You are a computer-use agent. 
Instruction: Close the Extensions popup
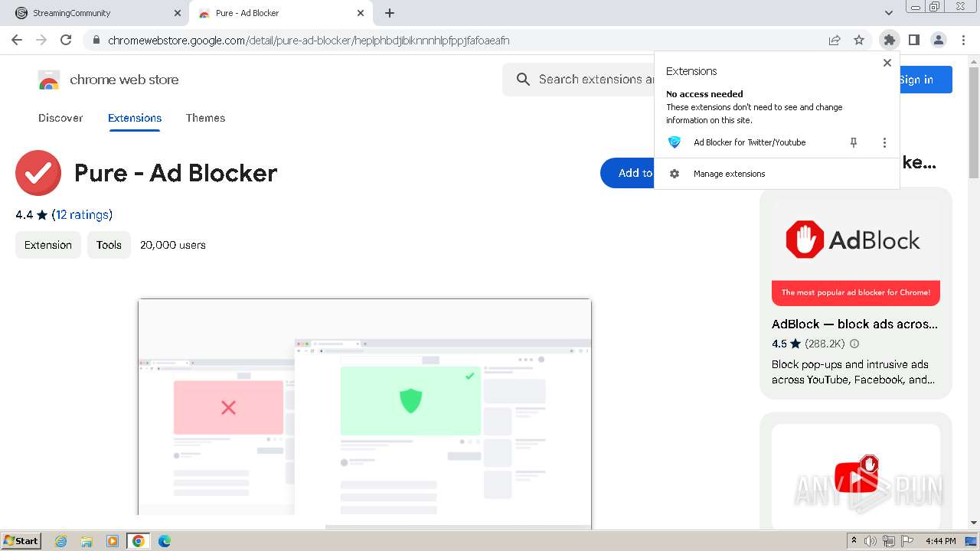[887, 63]
